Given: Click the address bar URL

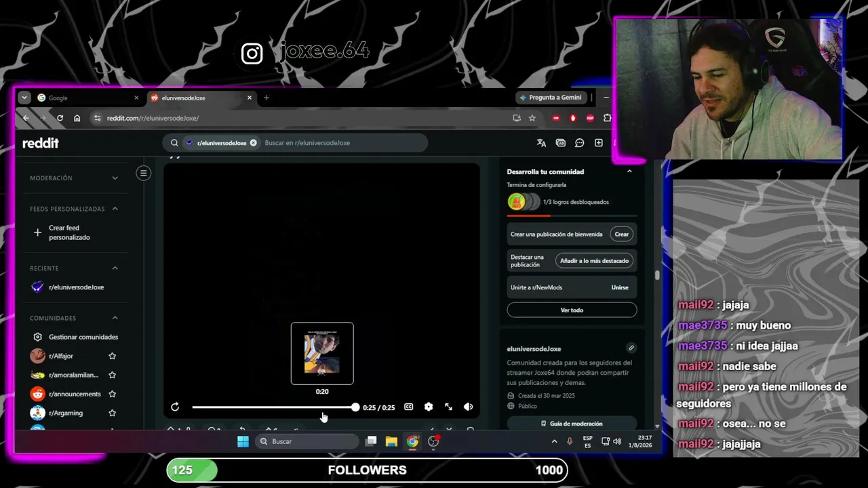Looking at the screenshot, I should [153, 118].
